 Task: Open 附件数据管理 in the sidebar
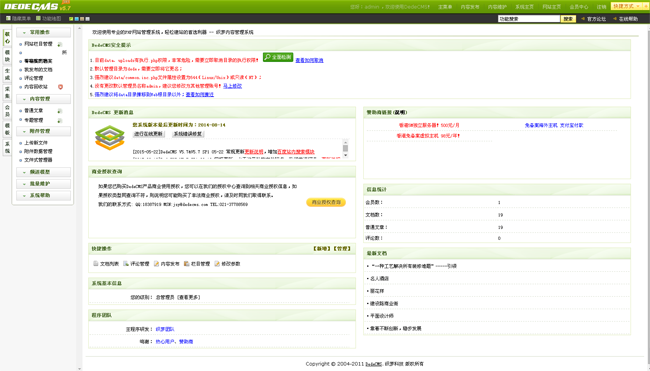(38, 151)
